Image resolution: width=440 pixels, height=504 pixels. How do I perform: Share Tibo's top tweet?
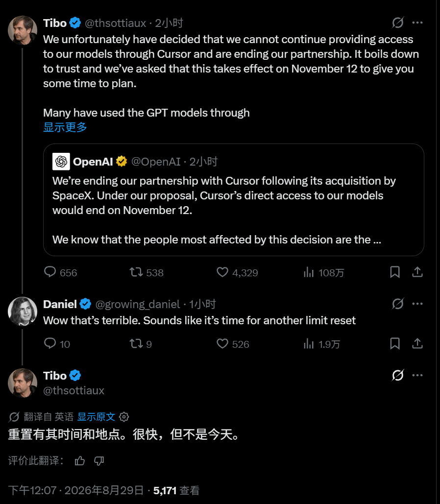click(x=417, y=272)
